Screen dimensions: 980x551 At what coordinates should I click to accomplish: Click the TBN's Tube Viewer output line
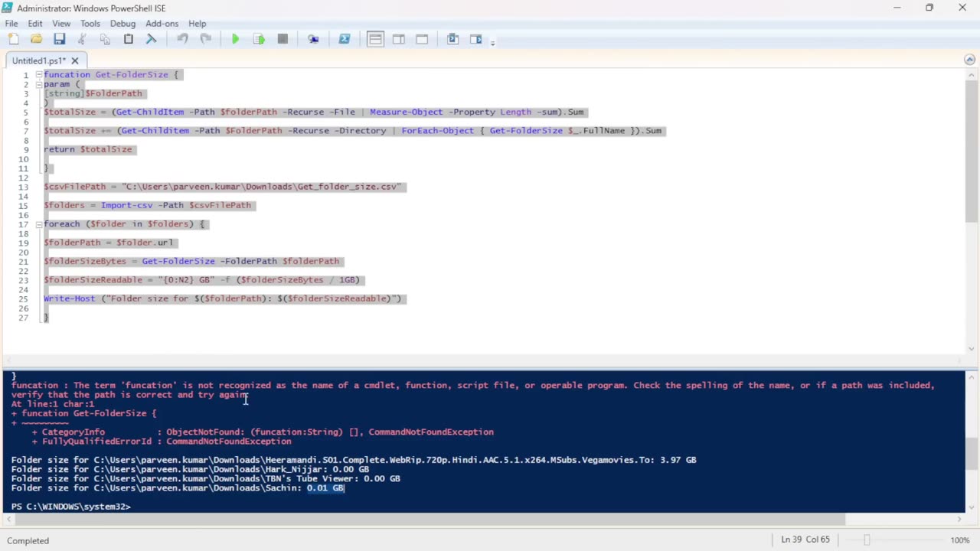(x=205, y=479)
